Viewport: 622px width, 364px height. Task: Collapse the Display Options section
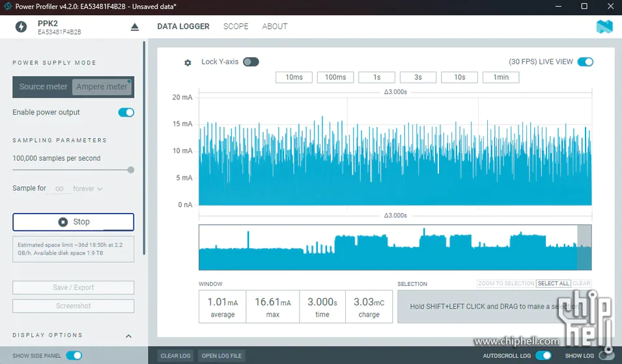pyautogui.click(x=128, y=336)
